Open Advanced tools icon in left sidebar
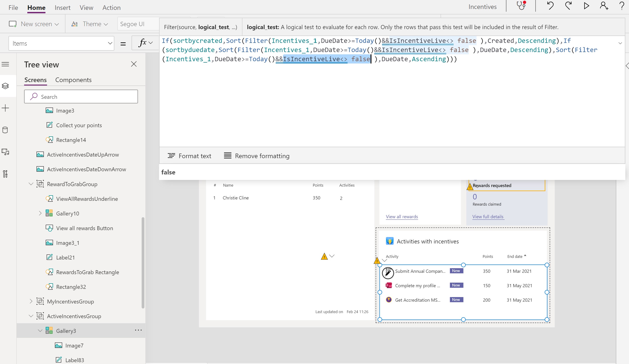This screenshot has width=629, height=364. (x=5, y=174)
